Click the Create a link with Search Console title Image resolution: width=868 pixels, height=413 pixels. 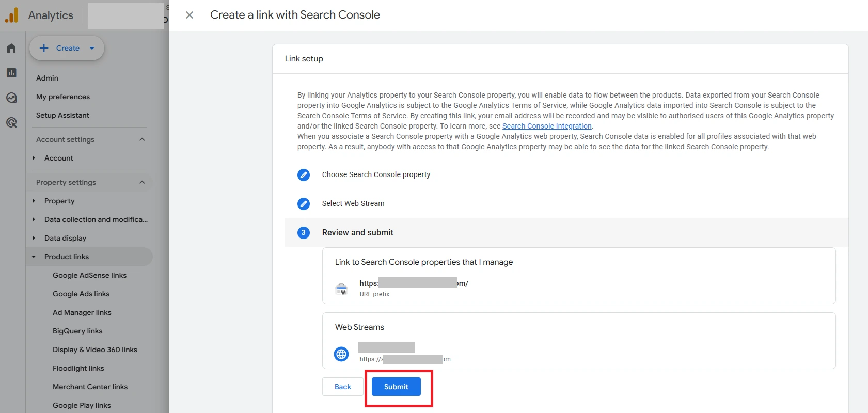(295, 15)
